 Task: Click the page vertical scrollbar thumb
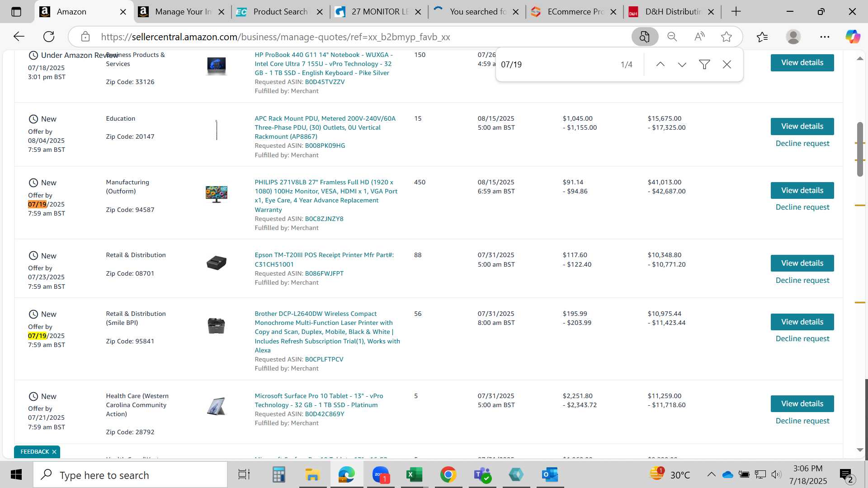[x=860, y=149]
